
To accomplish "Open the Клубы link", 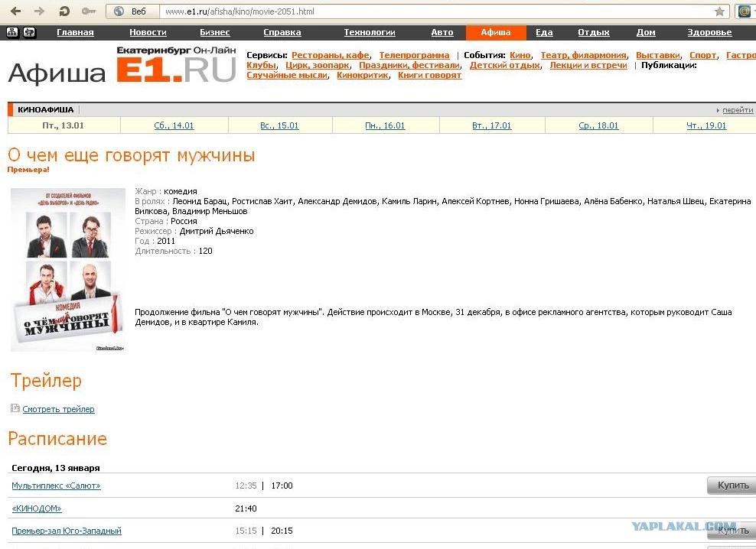I will pyautogui.click(x=261, y=65).
